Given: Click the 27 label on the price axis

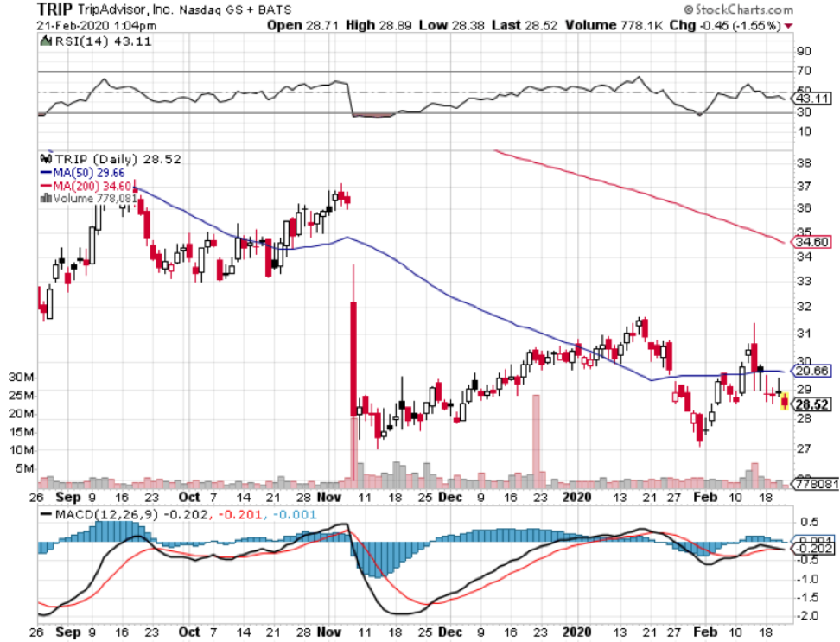Looking at the screenshot, I should (804, 448).
